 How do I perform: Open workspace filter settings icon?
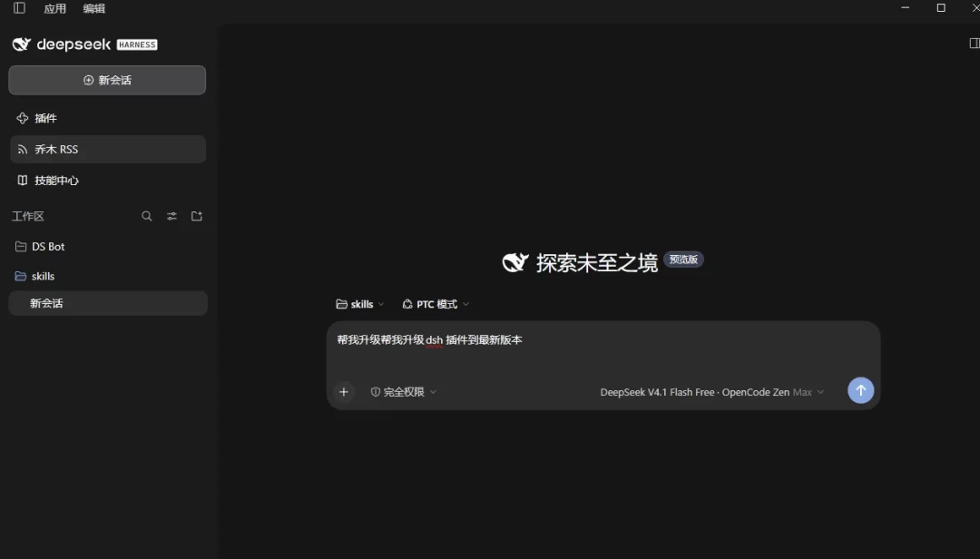[171, 216]
